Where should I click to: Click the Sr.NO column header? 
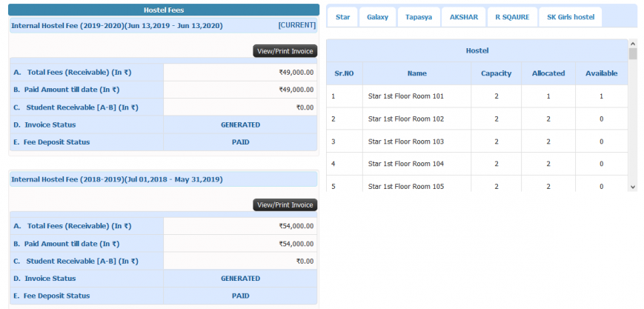344,73
